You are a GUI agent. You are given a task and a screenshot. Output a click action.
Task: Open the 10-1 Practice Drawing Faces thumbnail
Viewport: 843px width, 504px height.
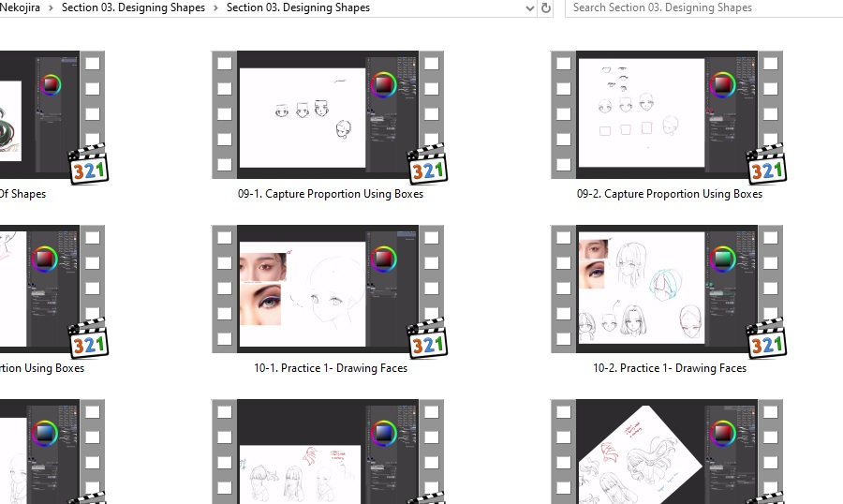(328, 289)
